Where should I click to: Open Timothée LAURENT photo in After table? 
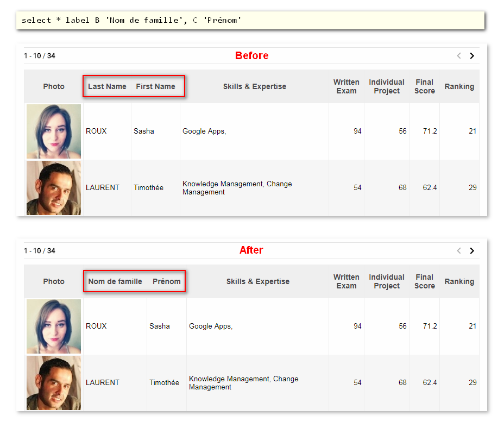tap(54, 383)
